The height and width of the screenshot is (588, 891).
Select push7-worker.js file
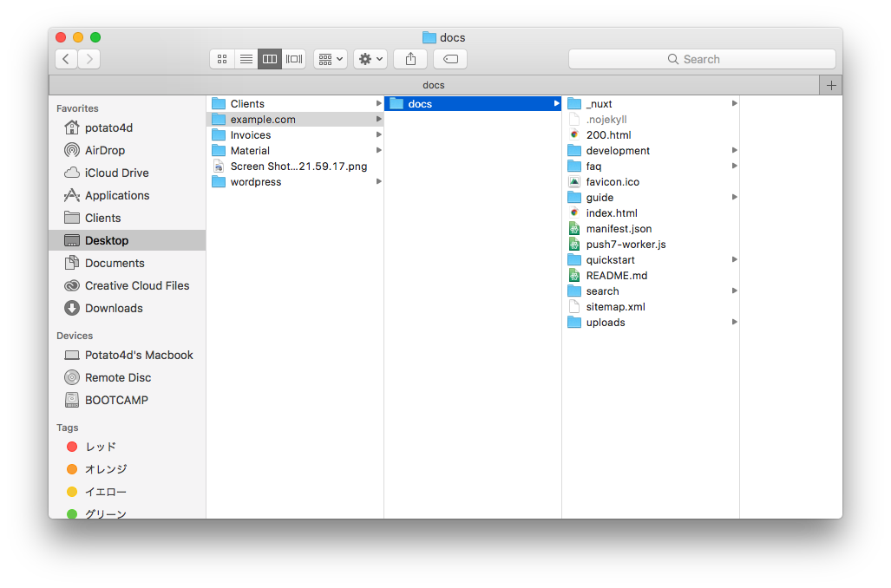click(x=651, y=245)
